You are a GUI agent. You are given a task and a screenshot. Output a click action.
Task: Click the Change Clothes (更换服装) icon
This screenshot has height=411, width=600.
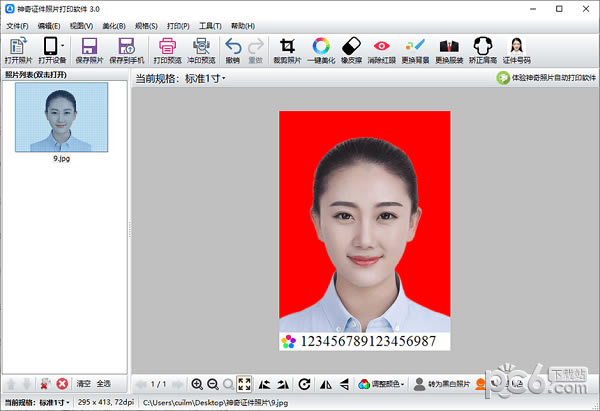pos(450,50)
